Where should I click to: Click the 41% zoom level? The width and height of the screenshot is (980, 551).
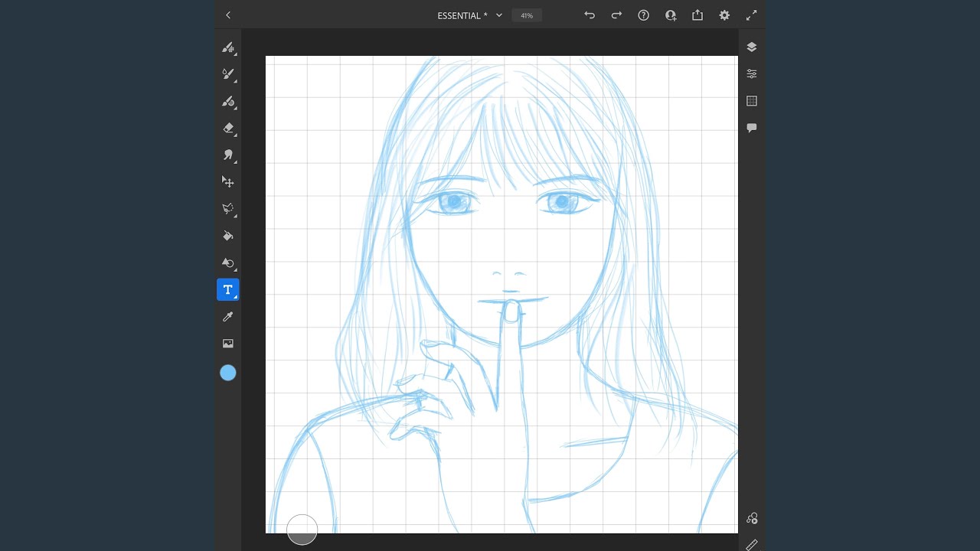coord(527,15)
